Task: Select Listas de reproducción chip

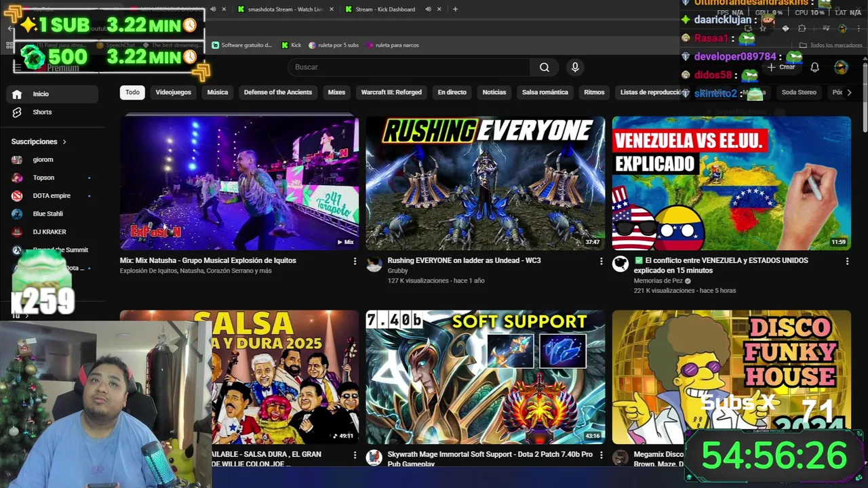Action: 650,92
